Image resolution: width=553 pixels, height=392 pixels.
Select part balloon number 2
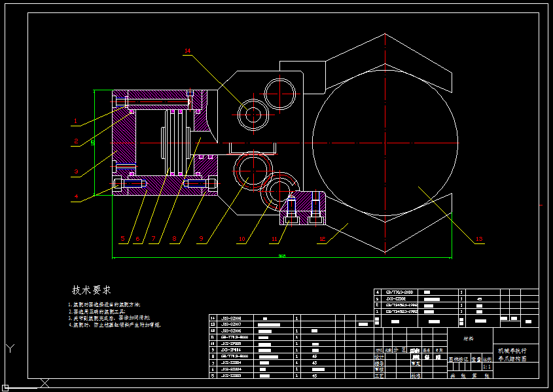(x=76, y=141)
